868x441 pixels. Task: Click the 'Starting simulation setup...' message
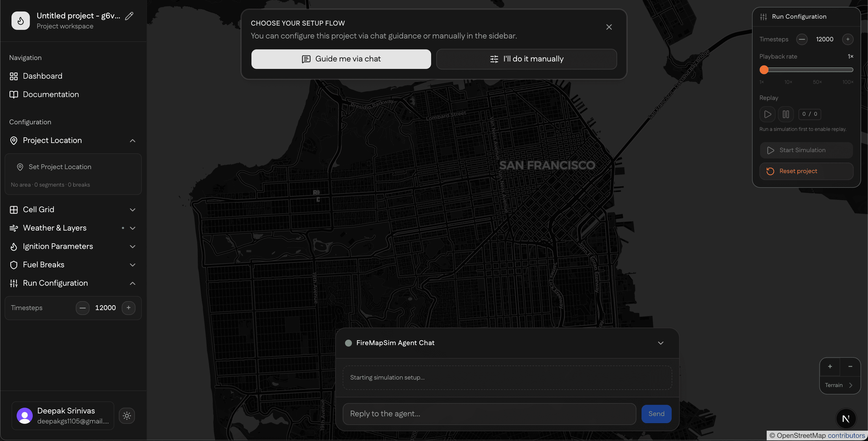387,378
